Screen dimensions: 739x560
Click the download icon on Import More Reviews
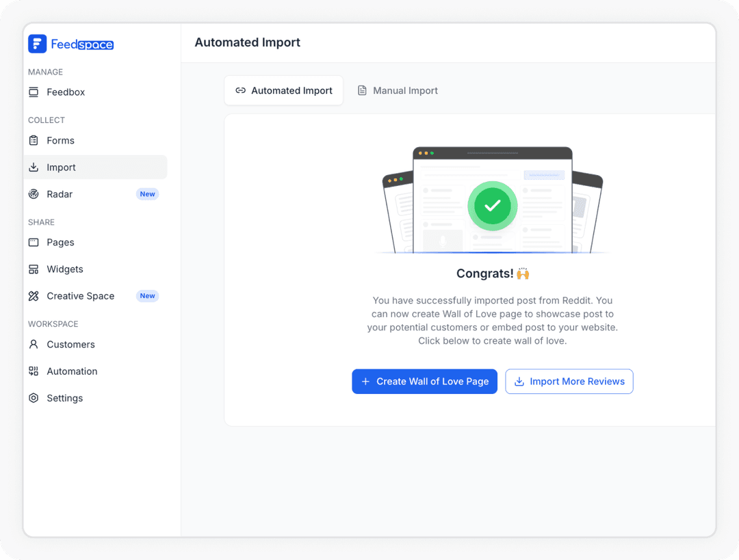[519, 382]
